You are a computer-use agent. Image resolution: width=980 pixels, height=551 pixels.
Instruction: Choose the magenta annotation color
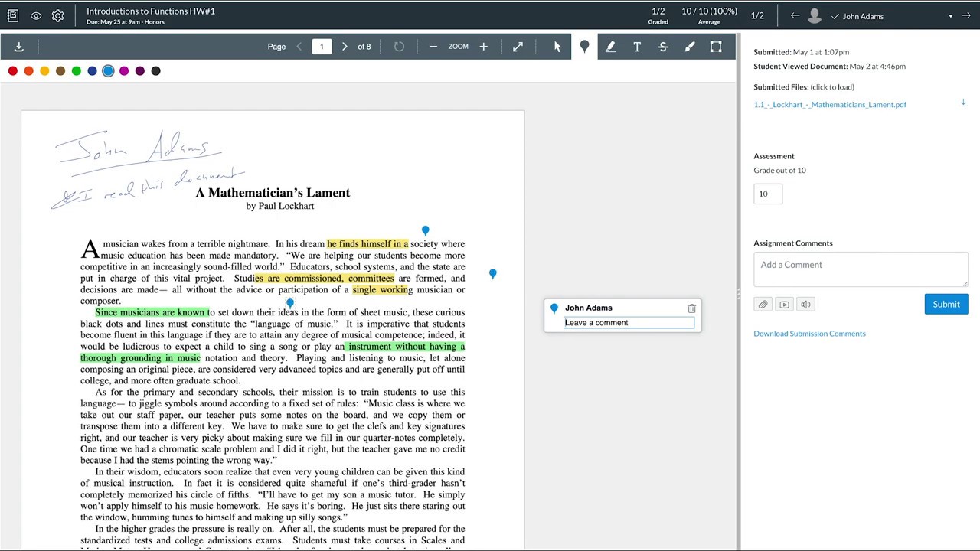coord(124,71)
